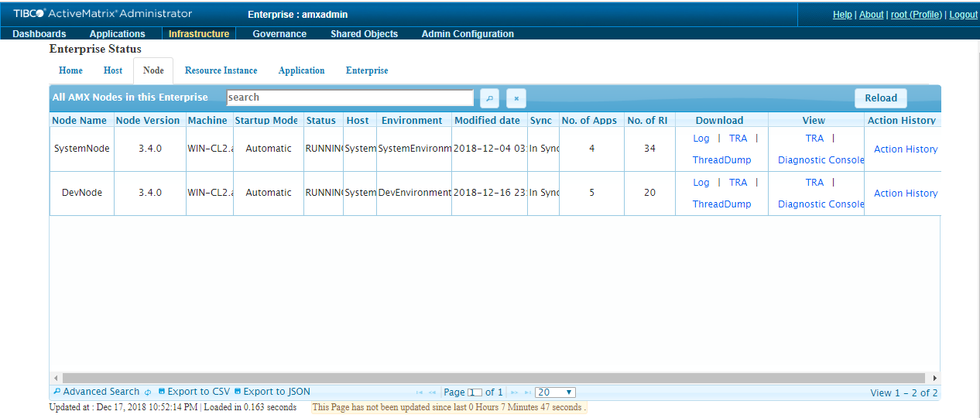Download TRA for DevNode
This screenshot has height=418, width=980.
[x=738, y=182]
